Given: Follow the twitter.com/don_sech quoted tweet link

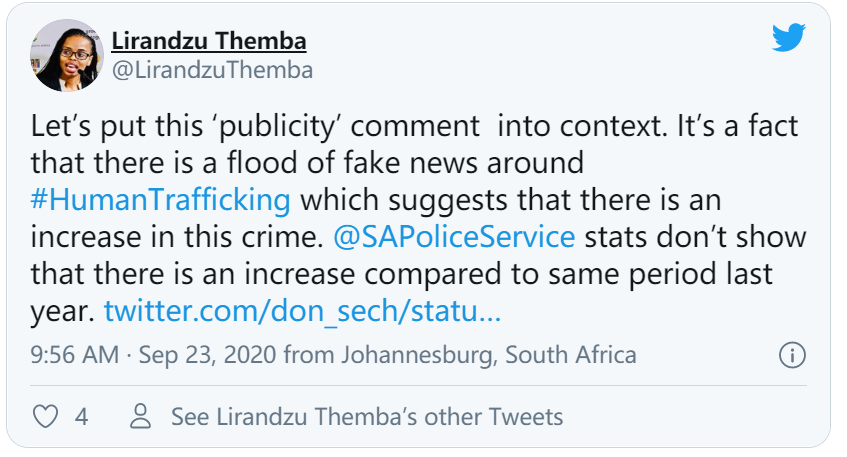Looking at the screenshot, I should click(302, 311).
